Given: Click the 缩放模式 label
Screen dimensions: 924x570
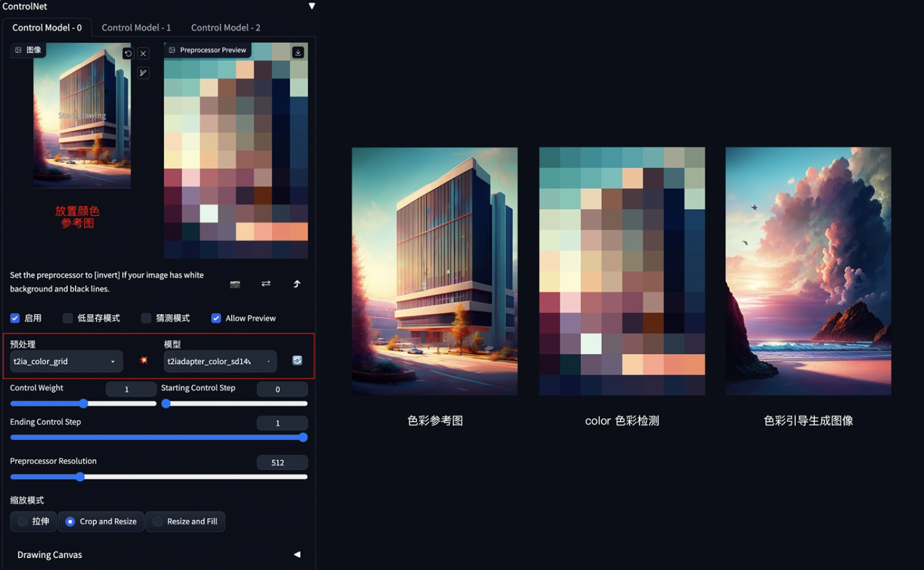Looking at the screenshot, I should 27,500.
